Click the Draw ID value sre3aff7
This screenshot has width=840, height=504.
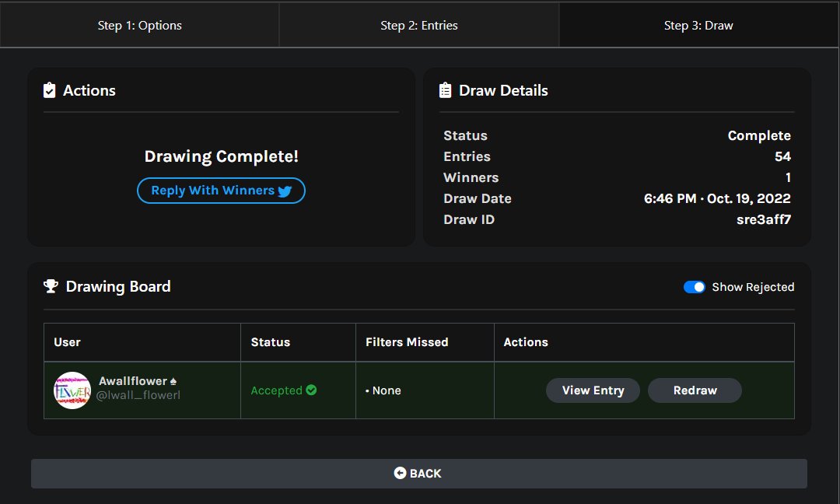pyautogui.click(x=764, y=219)
